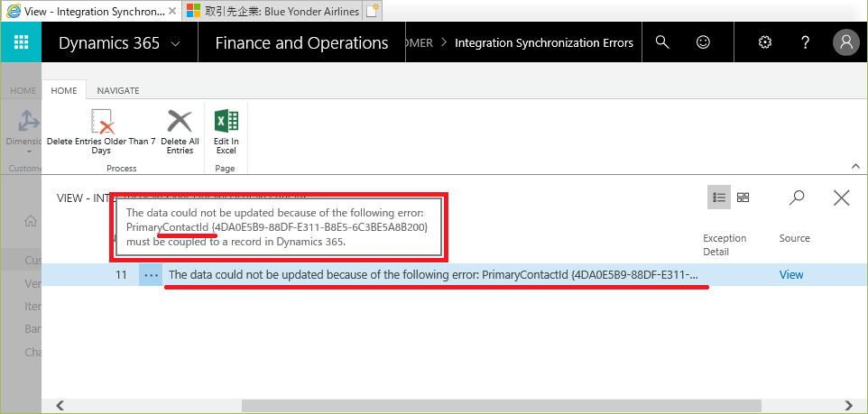Click the Integration Synchronization Errors breadcrumb
This screenshot has height=414, width=868.
pyautogui.click(x=543, y=42)
